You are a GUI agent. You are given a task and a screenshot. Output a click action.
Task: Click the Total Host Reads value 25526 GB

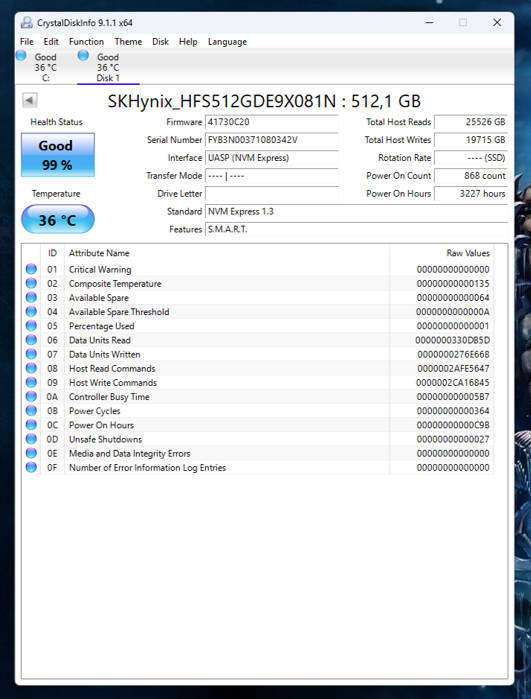click(x=471, y=122)
